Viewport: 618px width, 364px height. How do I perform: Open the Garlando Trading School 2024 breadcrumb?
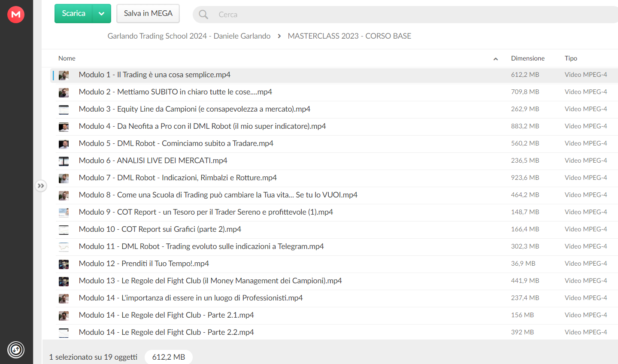coord(189,36)
